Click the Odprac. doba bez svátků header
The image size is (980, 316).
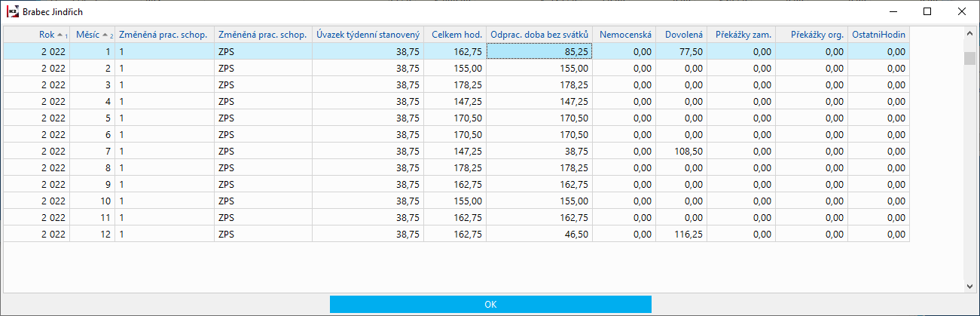point(539,35)
